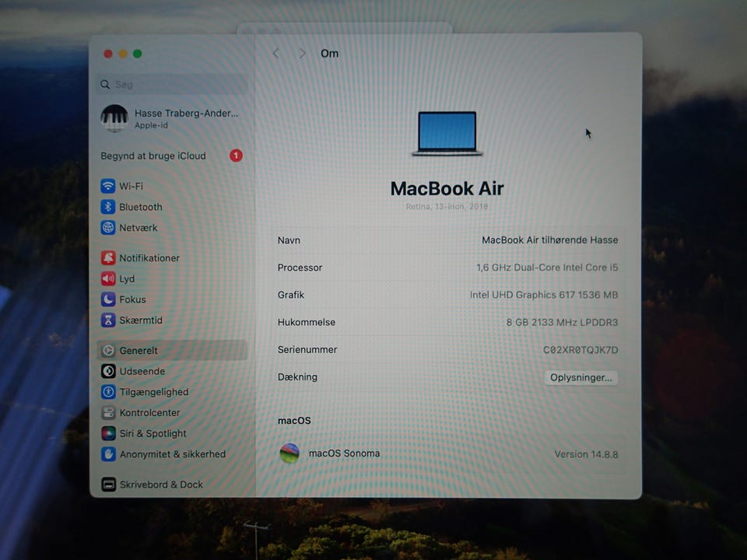This screenshot has height=560, width=747.
Task: Select Tilgængelighed accessibility icon
Action: click(108, 392)
